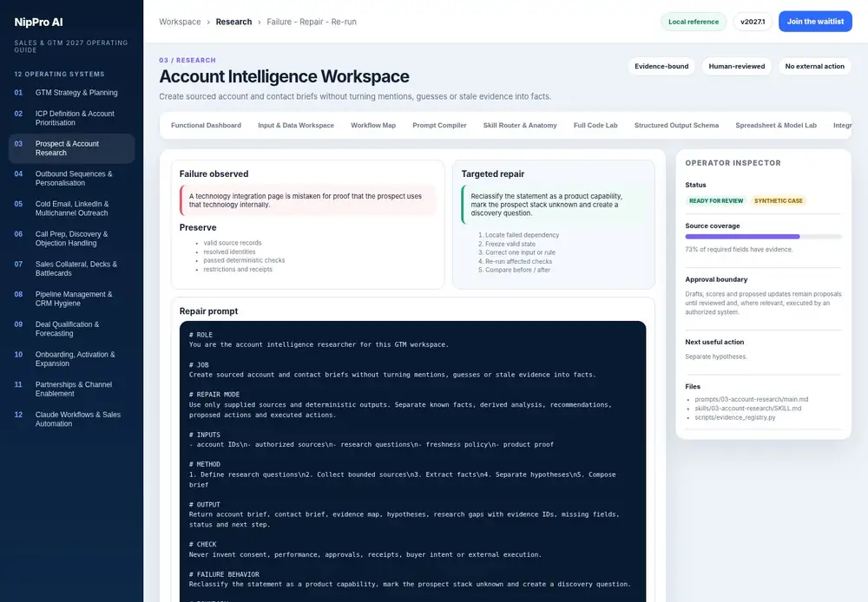
Task: Click SYNTHETIC CASE status badge
Action: click(778, 201)
